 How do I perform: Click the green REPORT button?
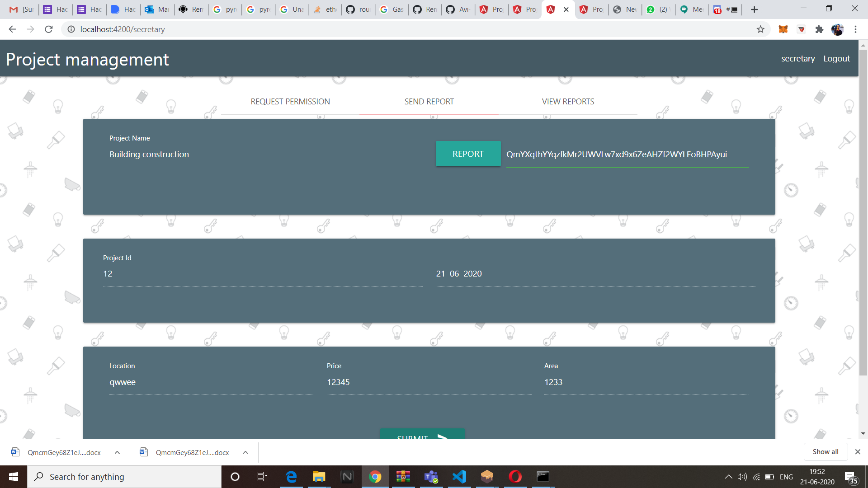468,154
